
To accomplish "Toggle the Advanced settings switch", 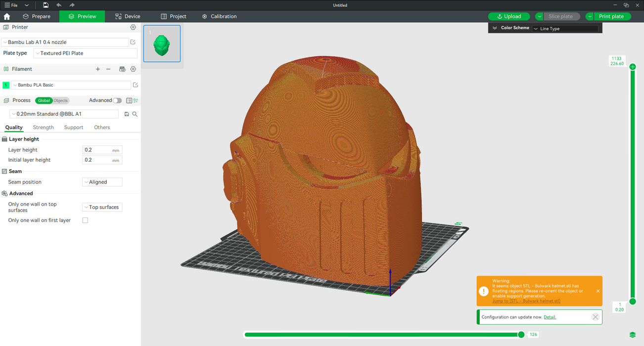I will tap(117, 100).
